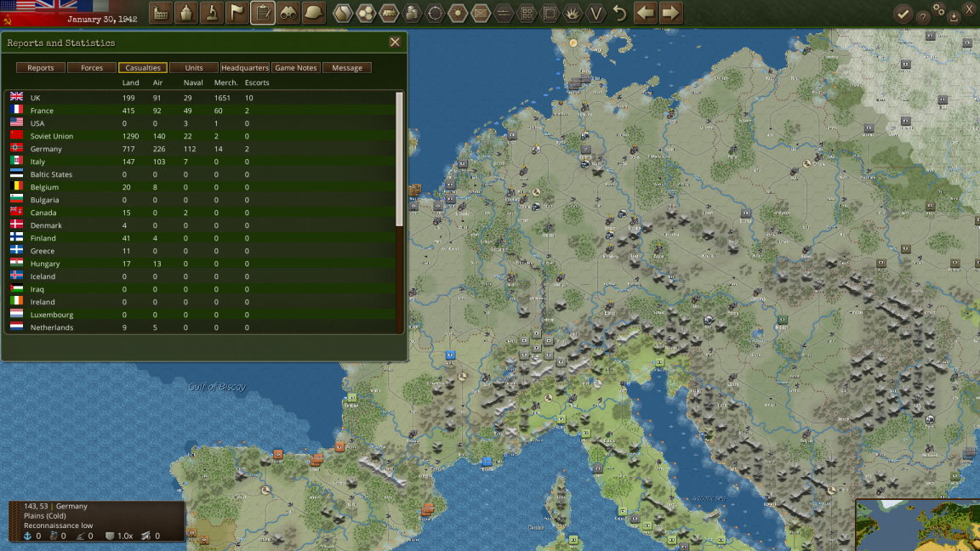Click the UK Merch. value 1651
The height and width of the screenshot is (551, 980).
[222, 98]
